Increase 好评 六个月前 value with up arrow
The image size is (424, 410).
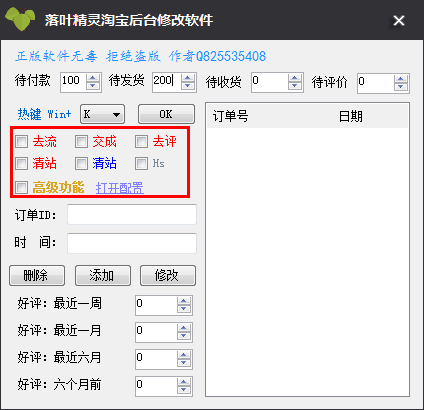pos(184,382)
